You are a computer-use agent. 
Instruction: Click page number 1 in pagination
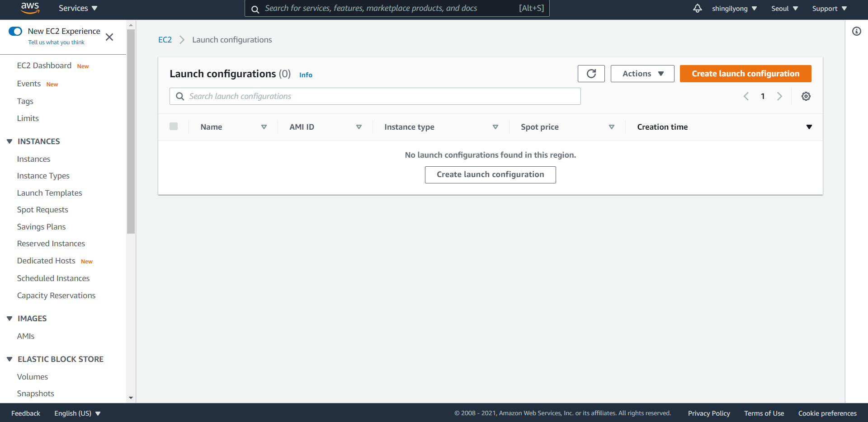763,96
